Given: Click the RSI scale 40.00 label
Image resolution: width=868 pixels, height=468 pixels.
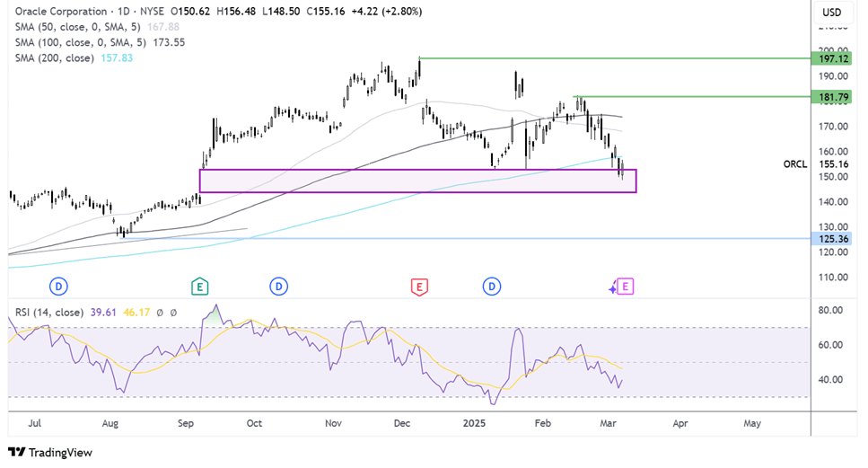Looking at the screenshot, I should [x=830, y=379].
